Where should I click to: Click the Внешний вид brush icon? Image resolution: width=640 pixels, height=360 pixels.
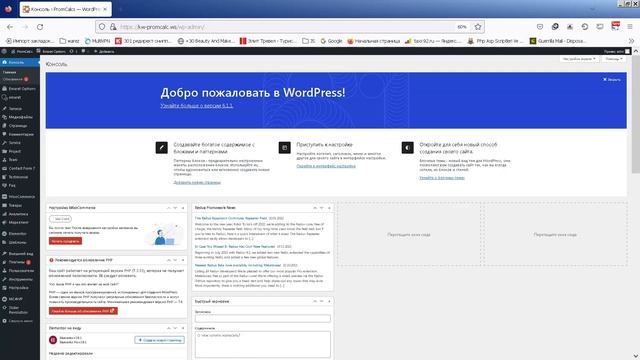4,253
